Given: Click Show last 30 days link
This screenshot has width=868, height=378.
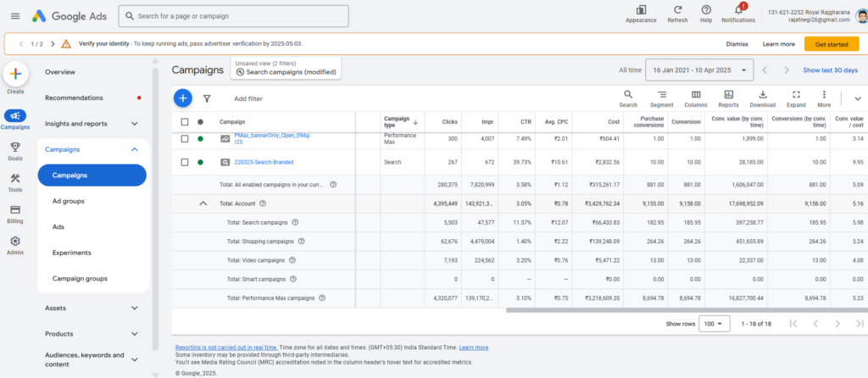Looking at the screenshot, I should pyautogui.click(x=831, y=70).
